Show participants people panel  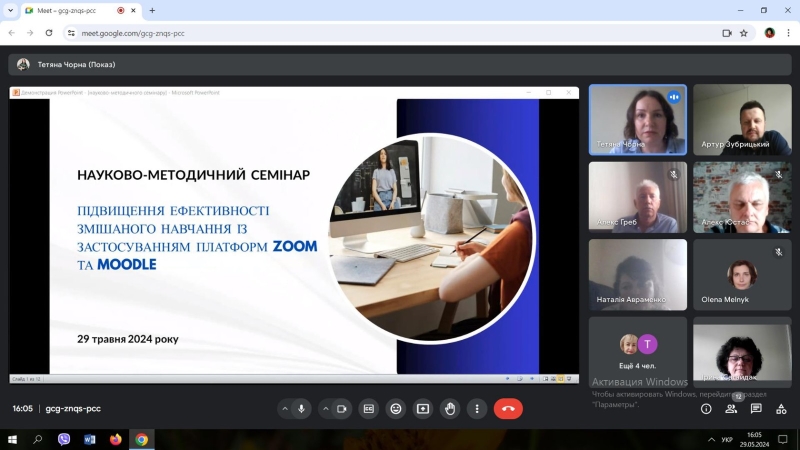[731, 409]
